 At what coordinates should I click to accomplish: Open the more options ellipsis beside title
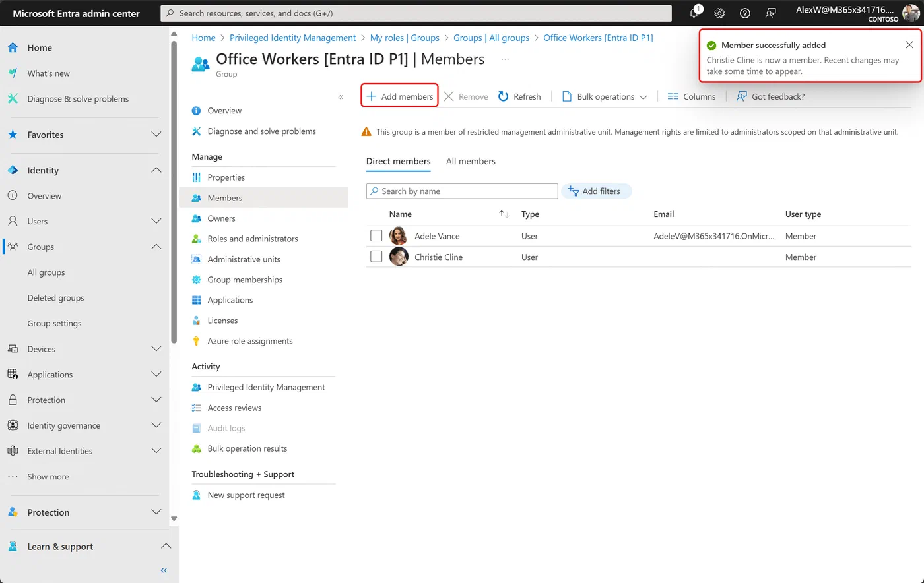(x=506, y=59)
